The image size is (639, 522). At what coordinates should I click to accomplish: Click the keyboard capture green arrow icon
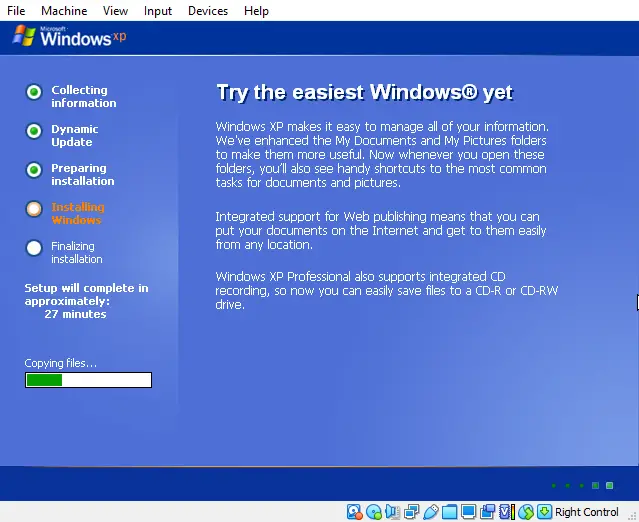pos(544,512)
